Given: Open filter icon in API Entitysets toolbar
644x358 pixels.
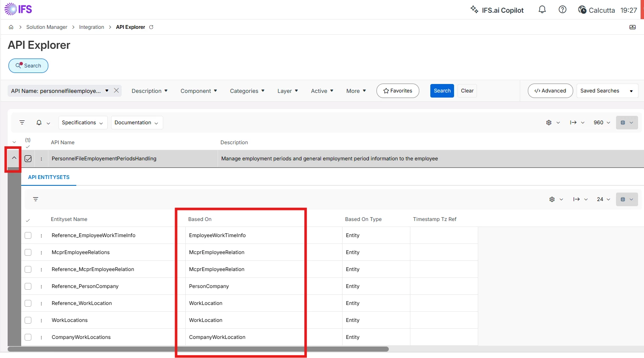Looking at the screenshot, I should coord(36,199).
